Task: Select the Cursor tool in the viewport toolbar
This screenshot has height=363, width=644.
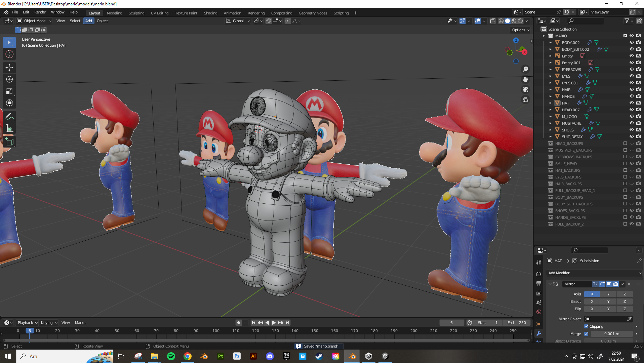Action: pos(9,54)
